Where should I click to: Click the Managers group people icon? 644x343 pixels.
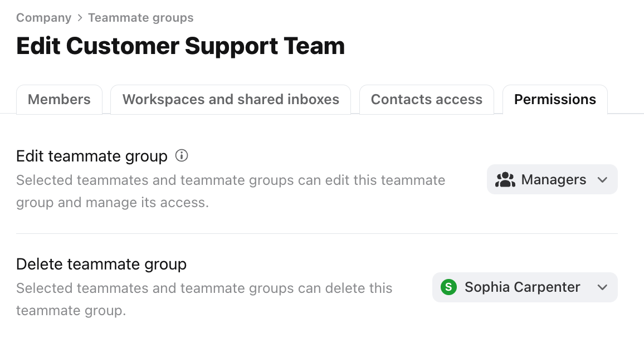click(x=505, y=180)
